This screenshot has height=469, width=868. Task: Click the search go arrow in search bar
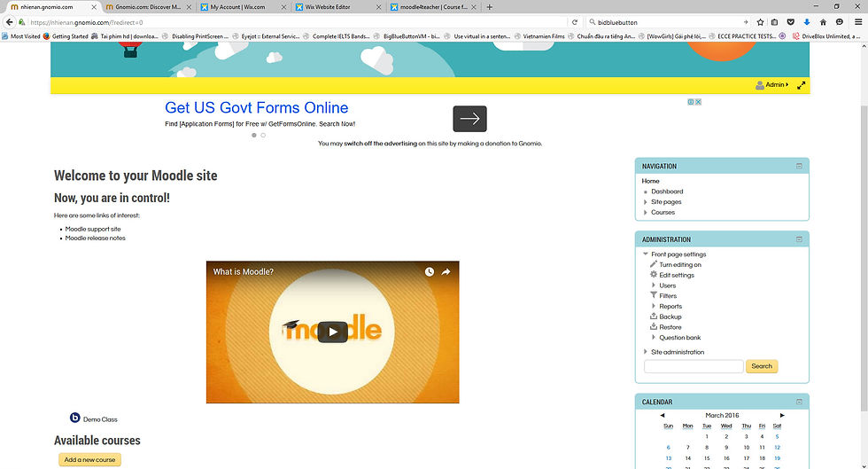[x=746, y=22]
